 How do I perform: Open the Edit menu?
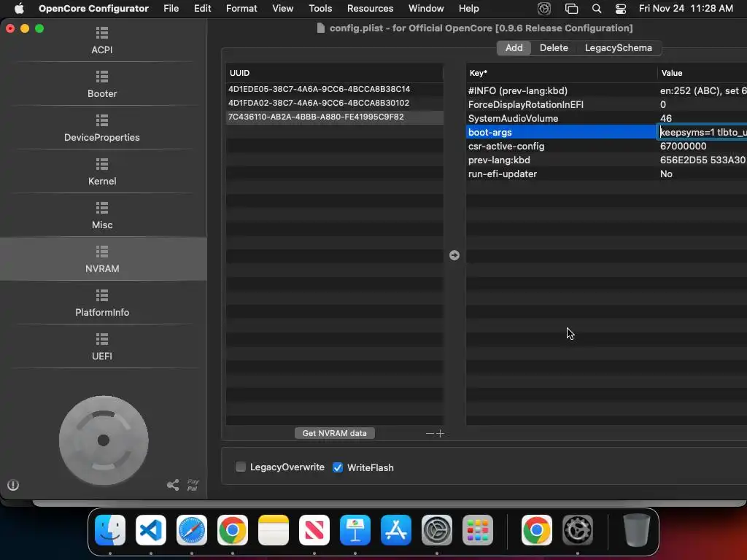coord(203,9)
